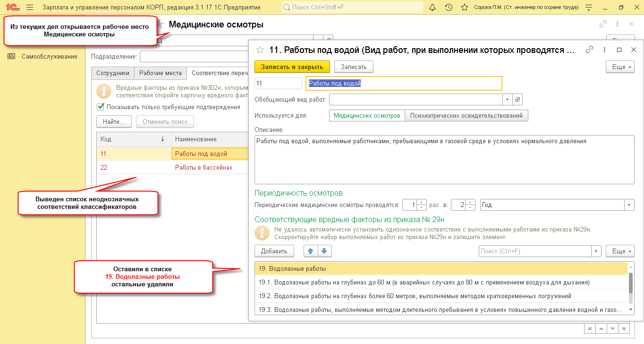Click harmful factors Поиск (Ctrl+F) field
644x344 pixels.
[x=535, y=251]
